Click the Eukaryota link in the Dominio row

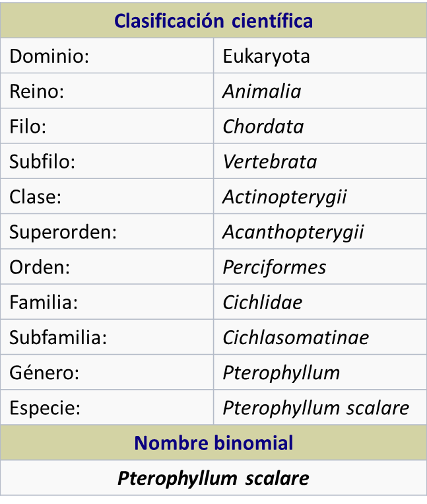coord(266,56)
